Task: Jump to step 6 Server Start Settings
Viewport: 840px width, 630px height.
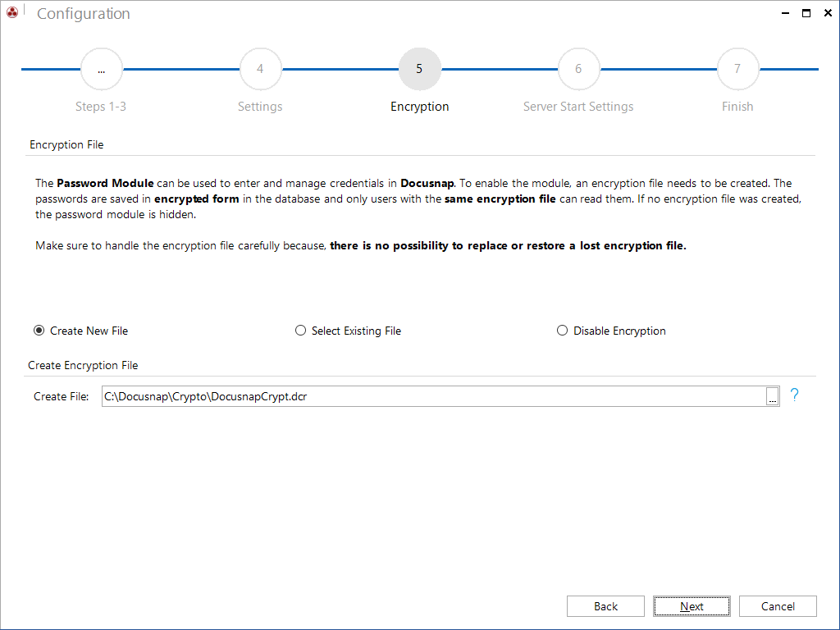Action: tap(578, 69)
